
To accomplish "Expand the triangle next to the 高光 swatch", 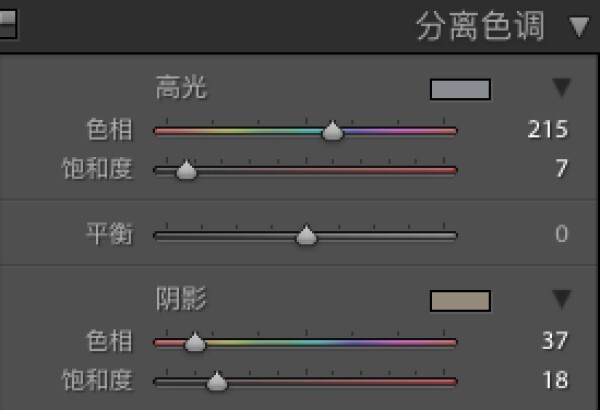I will [x=562, y=88].
